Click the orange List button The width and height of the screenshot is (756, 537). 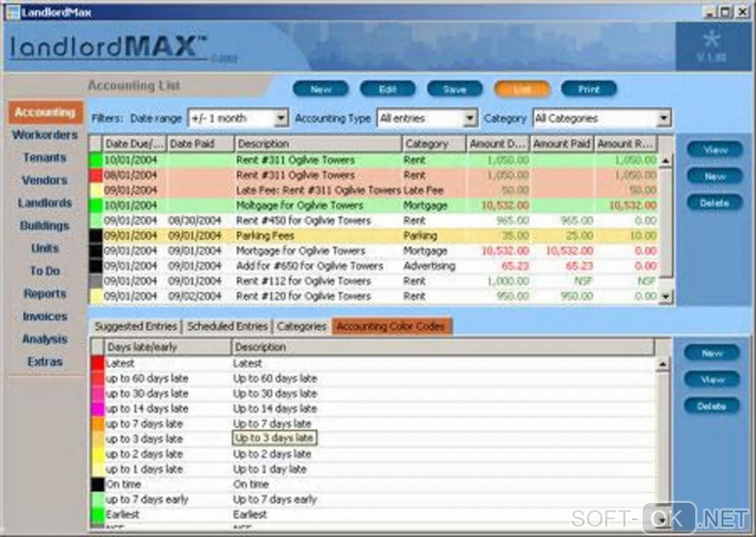click(x=522, y=89)
